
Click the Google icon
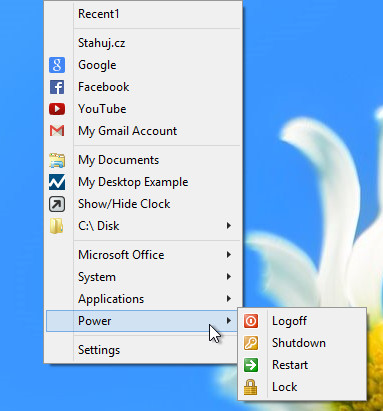click(x=57, y=65)
